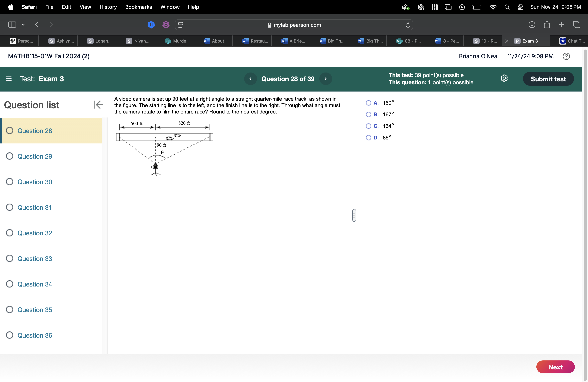Image resolution: width=588 pixels, height=382 pixels.
Task: Reload the mylab.pearson.com page
Action: point(407,25)
